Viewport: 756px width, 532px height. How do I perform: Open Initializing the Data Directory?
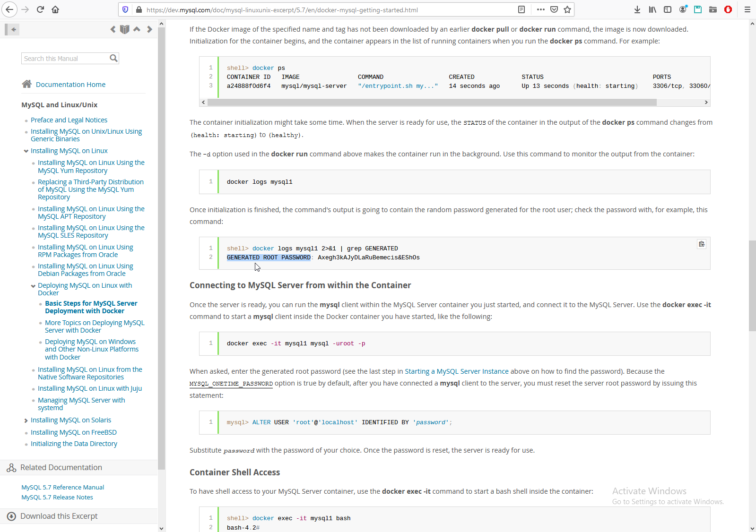(x=74, y=444)
